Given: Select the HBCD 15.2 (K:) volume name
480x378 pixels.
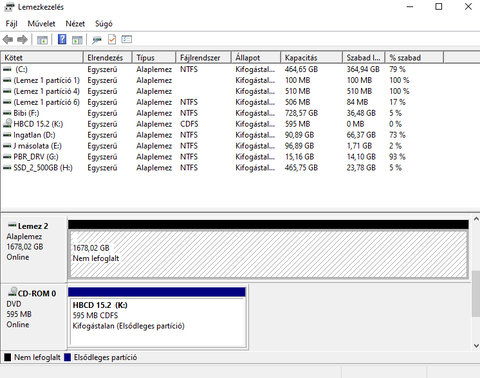Looking at the screenshot, I should tap(38, 124).
